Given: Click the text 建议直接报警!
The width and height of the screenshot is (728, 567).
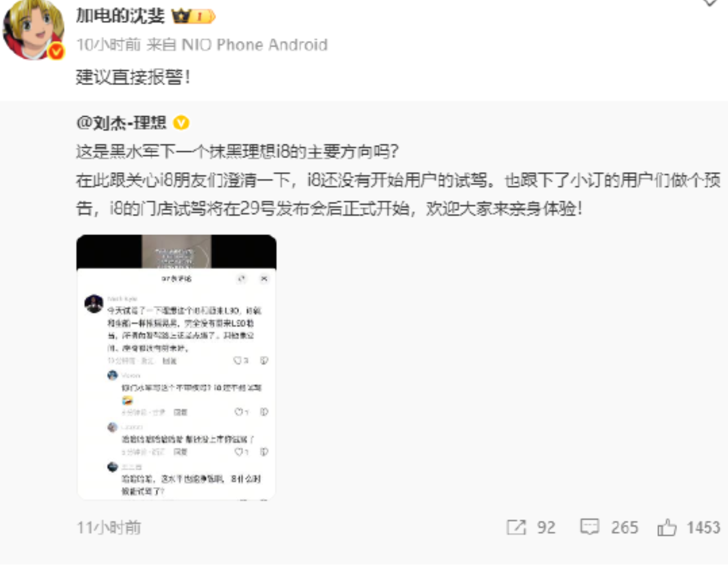Looking at the screenshot, I should [x=133, y=76].
